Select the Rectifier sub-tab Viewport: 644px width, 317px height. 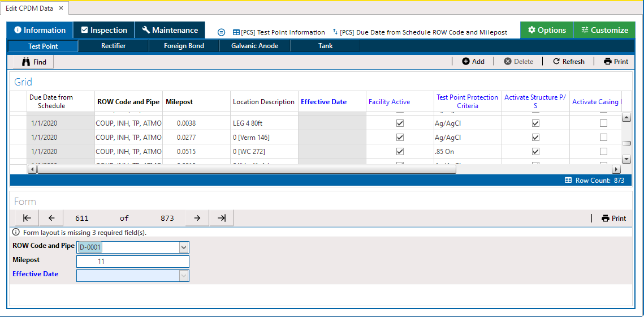coord(113,46)
